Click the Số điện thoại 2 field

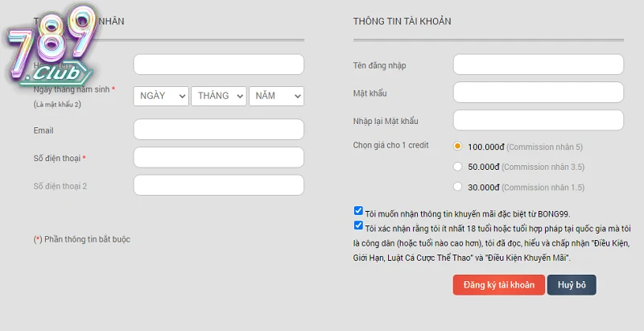pyautogui.click(x=218, y=185)
